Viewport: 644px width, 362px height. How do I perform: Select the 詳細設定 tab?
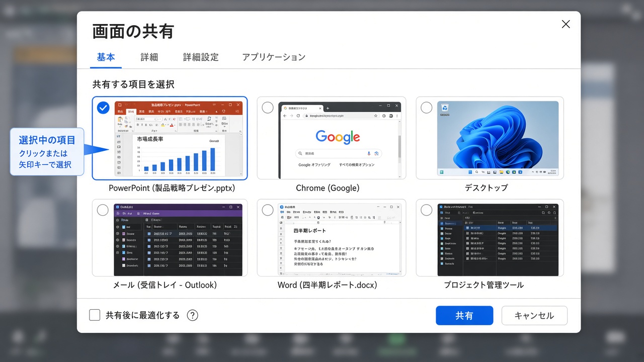click(x=201, y=57)
